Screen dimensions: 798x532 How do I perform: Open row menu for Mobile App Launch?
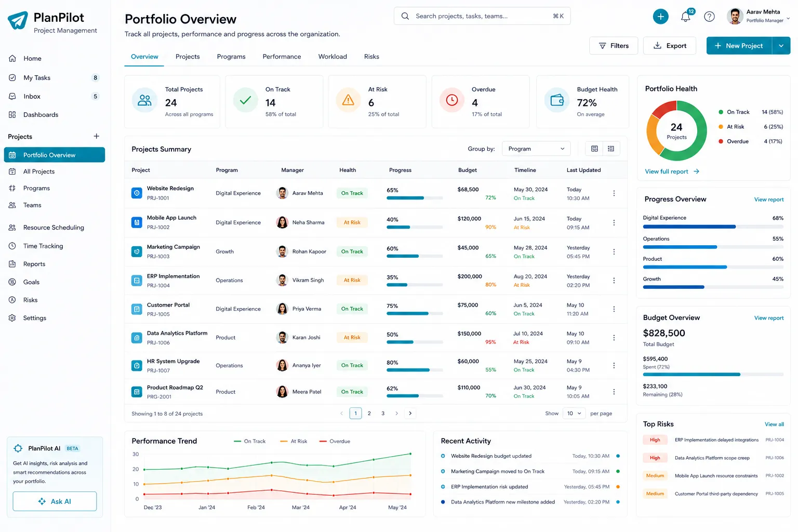614,222
